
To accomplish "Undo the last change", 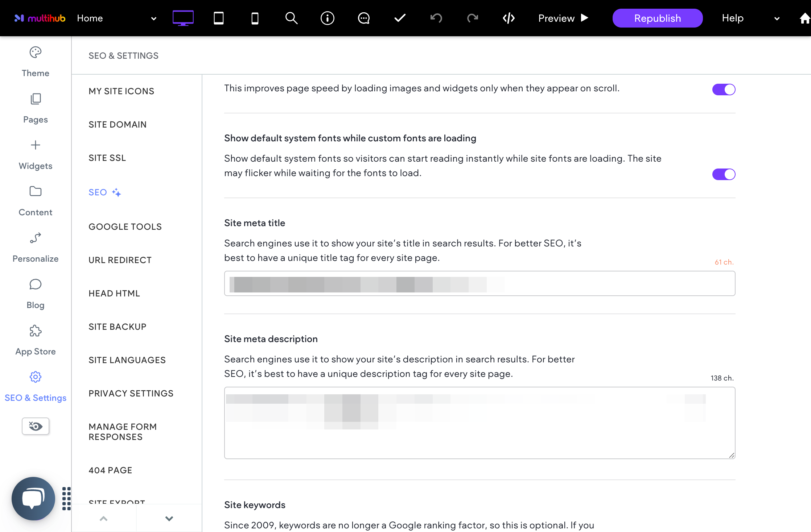I will point(436,18).
